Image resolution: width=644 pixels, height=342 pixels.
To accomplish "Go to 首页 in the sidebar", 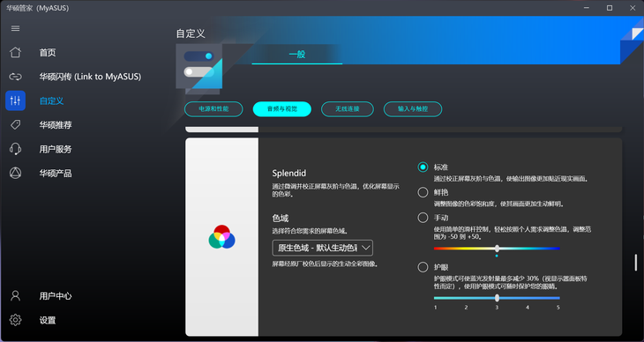I will [48, 53].
